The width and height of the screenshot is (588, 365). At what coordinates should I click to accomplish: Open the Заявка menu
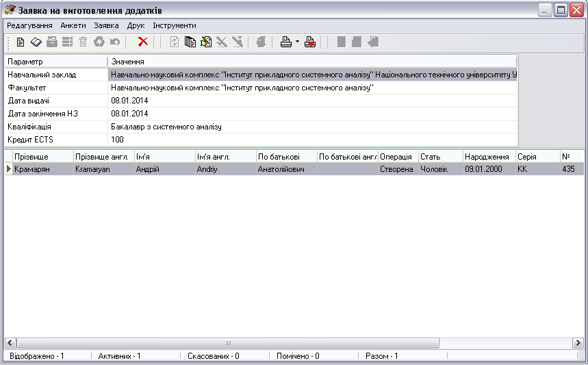click(106, 25)
